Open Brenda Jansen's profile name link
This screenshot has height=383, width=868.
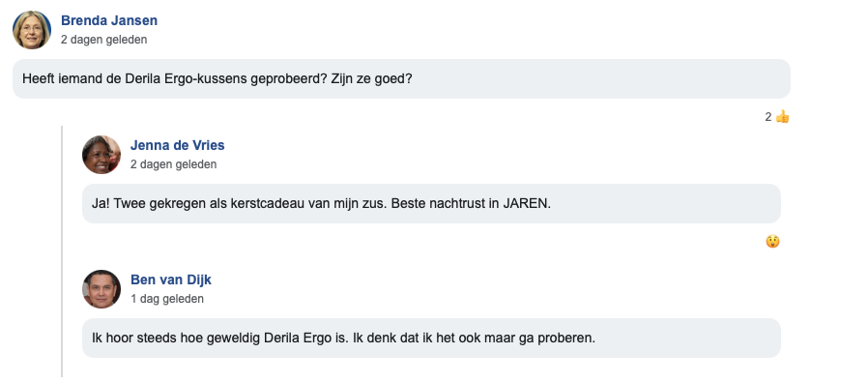click(109, 20)
